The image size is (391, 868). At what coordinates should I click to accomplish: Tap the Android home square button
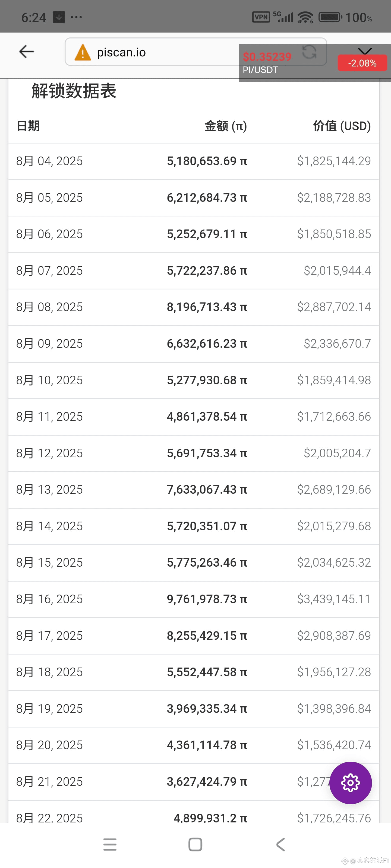coord(195,844)
